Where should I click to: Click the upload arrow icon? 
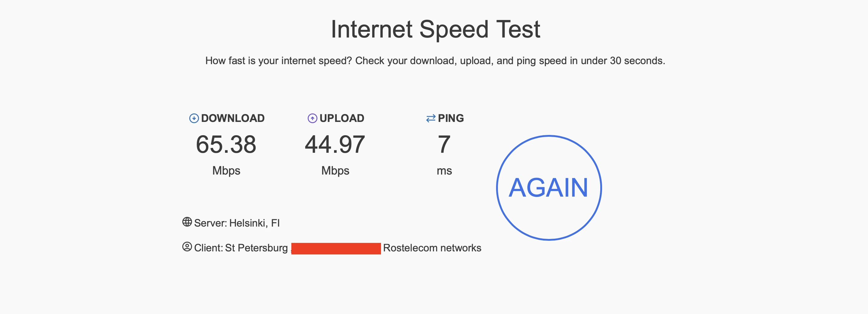click(312, 118)
